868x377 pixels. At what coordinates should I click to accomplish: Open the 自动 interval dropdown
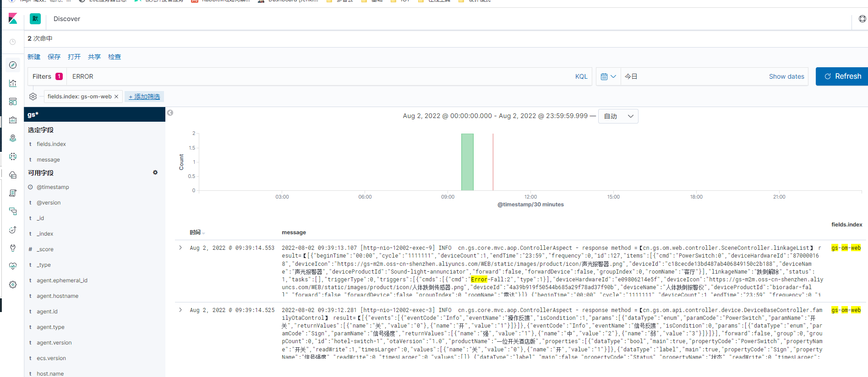point(618,116)
